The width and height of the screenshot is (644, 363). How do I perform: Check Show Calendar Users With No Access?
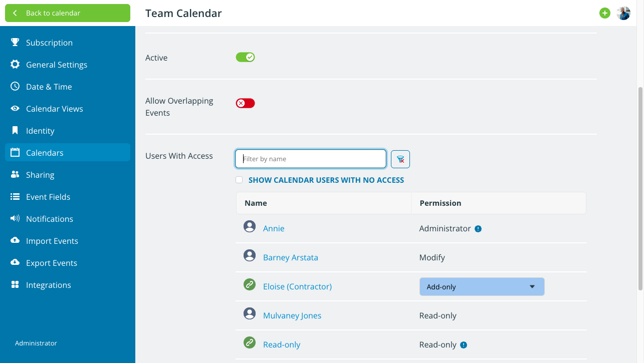point(239,180)
